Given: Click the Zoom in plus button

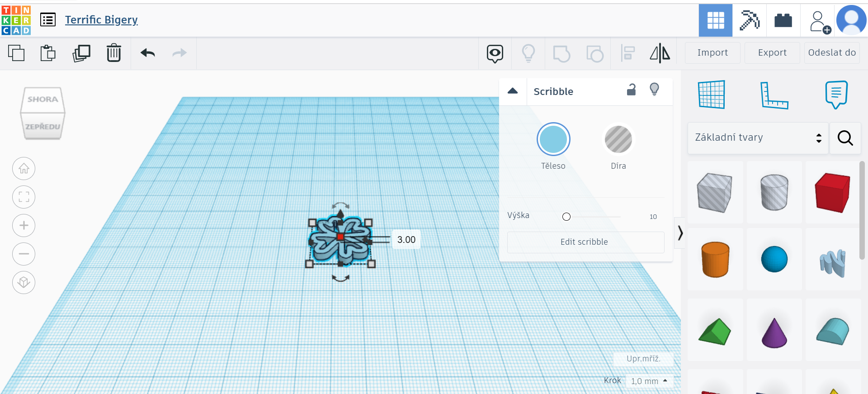Looking at the screenshot, I should 24,225.
